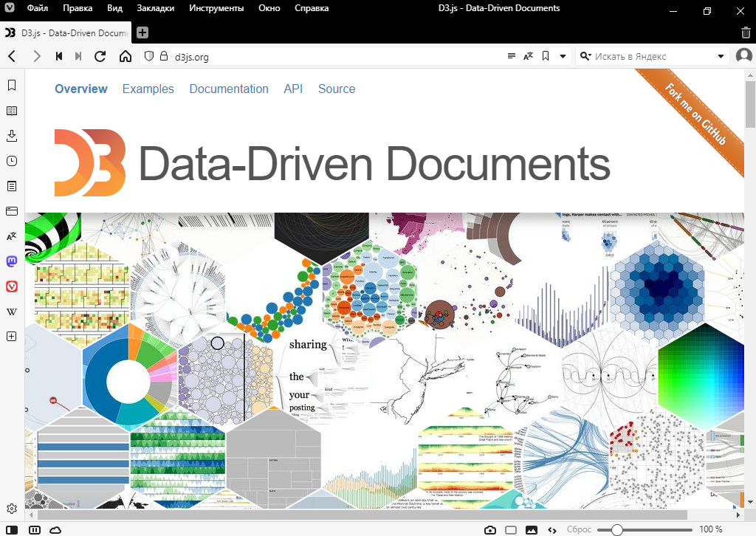Screen dimensions: 756x536
Task: Open the Wikipedia web panel
Action: pyautogui.click(x=12, y=312)
